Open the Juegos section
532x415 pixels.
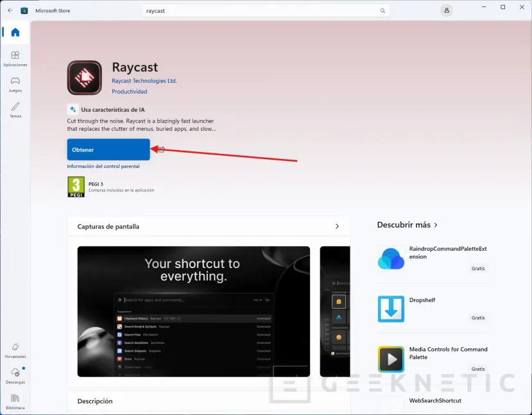15,83
